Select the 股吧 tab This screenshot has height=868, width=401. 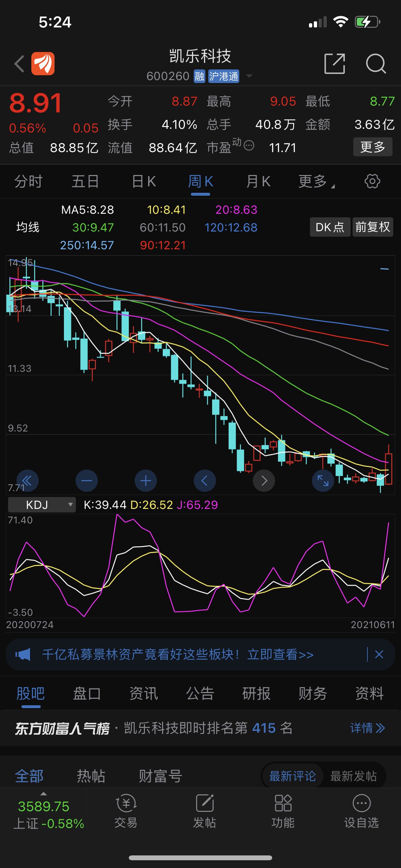coord(31,693)
